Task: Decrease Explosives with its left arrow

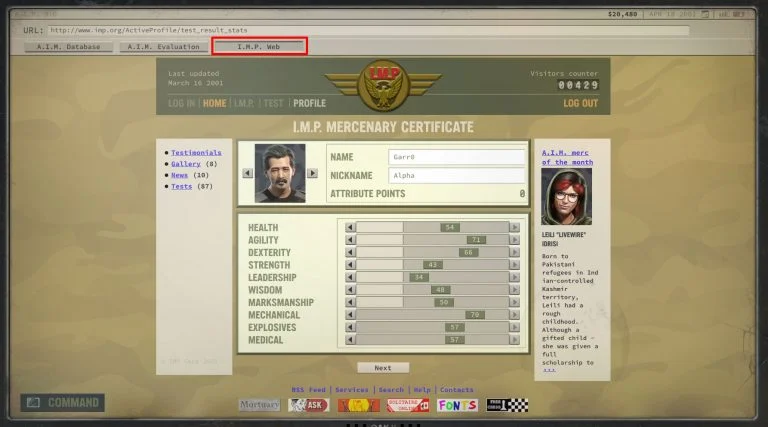Action: (350, 327)
